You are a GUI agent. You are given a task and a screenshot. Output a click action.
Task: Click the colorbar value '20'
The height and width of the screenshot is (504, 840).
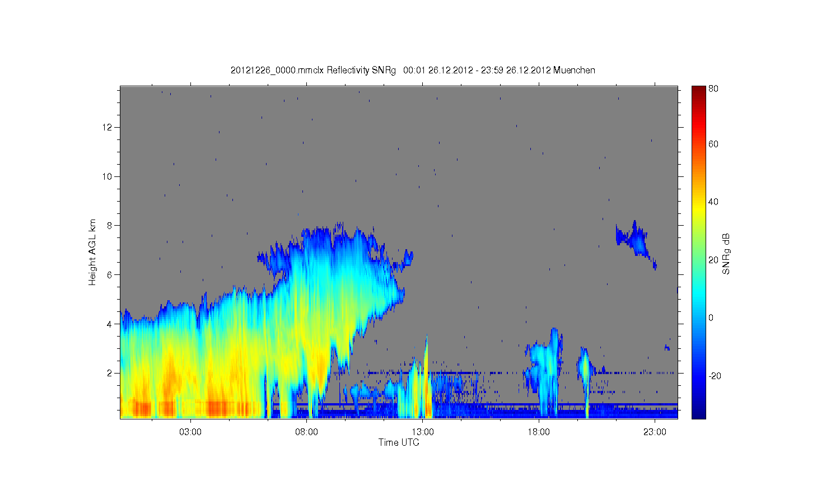[x=713, y=260]
